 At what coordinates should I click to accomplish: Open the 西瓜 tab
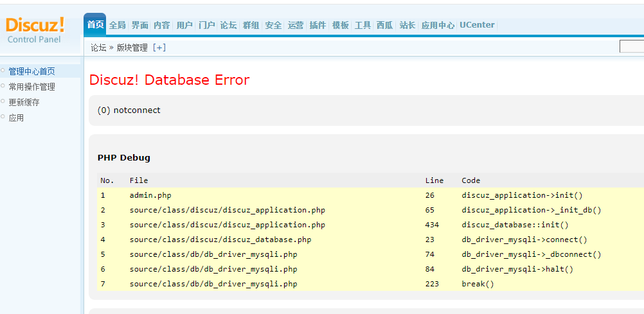pyautogui.click(x=385, y=25)
